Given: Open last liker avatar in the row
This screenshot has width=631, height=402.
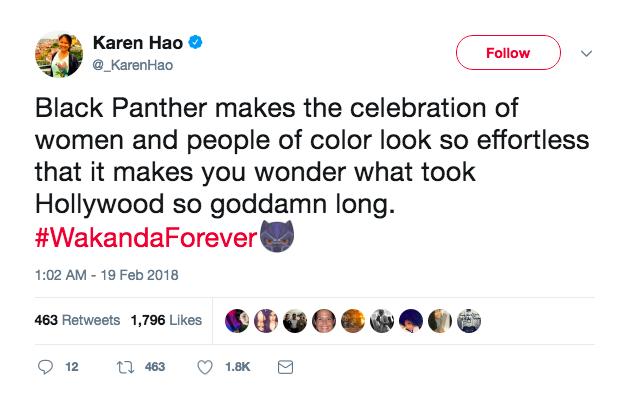Looking at the screenshot, I should (x=468, y=321).
